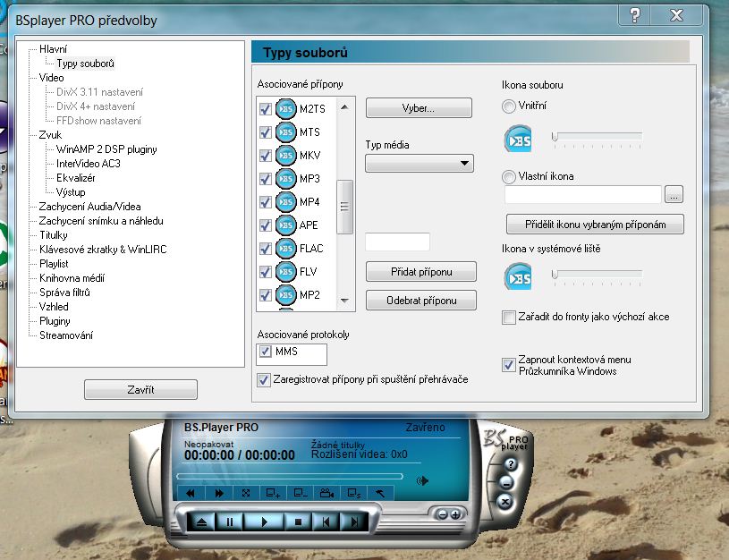Toggle the FLV extension checkbox
Screen dimensions: 729x560
(x=265, y=272)
